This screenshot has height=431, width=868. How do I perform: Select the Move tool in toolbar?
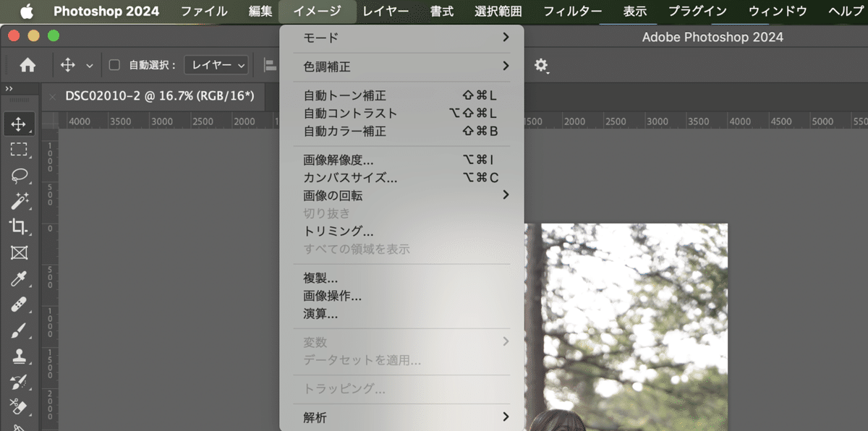(x=19, y=124)
